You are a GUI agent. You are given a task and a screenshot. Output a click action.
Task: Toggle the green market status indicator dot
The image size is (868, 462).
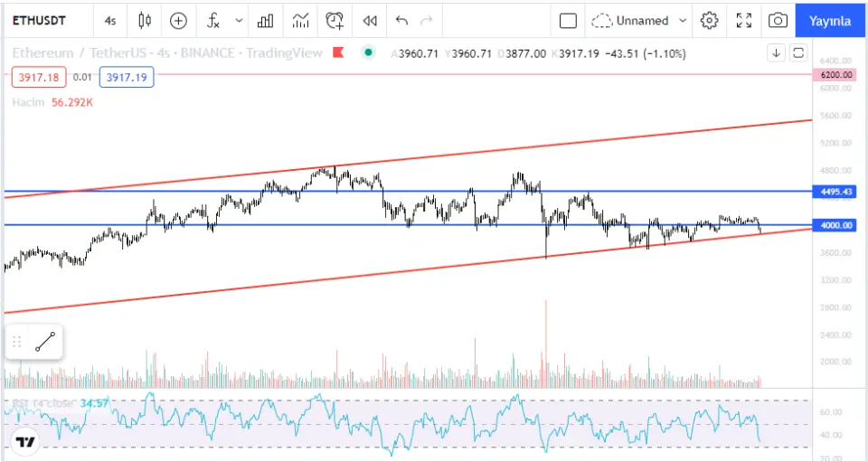(368, 52)
